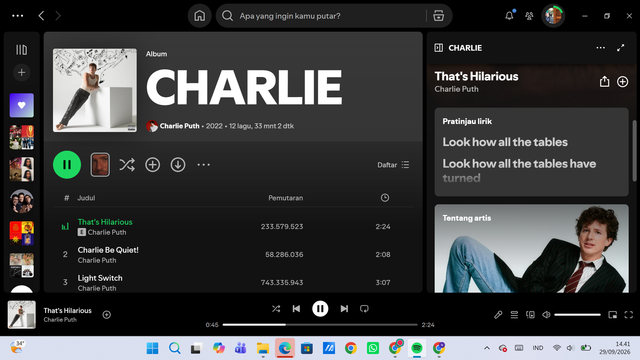
Task: Open more options in CHARLIE side panel
Action: (x=600, y=48)
